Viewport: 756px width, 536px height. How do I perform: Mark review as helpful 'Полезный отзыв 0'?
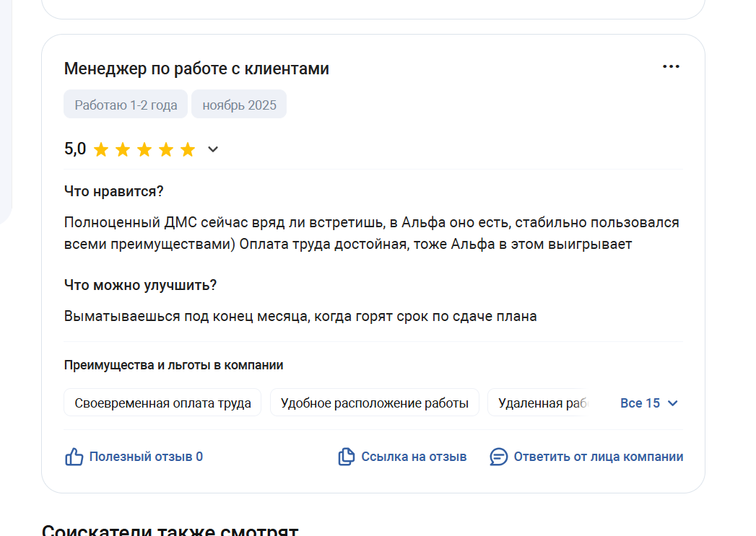tap(146, 457)
